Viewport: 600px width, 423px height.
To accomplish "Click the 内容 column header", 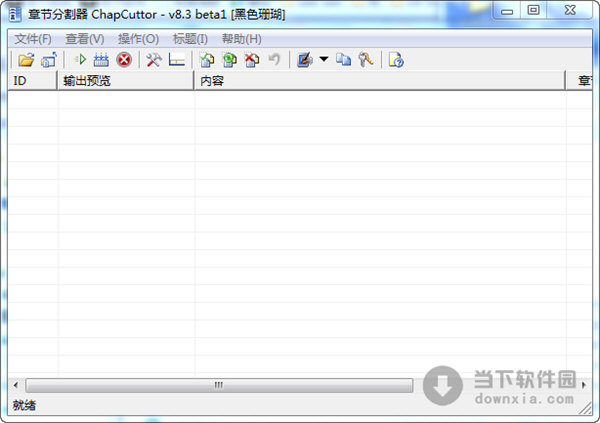I will pyautogui.click(x=380, y=81).
